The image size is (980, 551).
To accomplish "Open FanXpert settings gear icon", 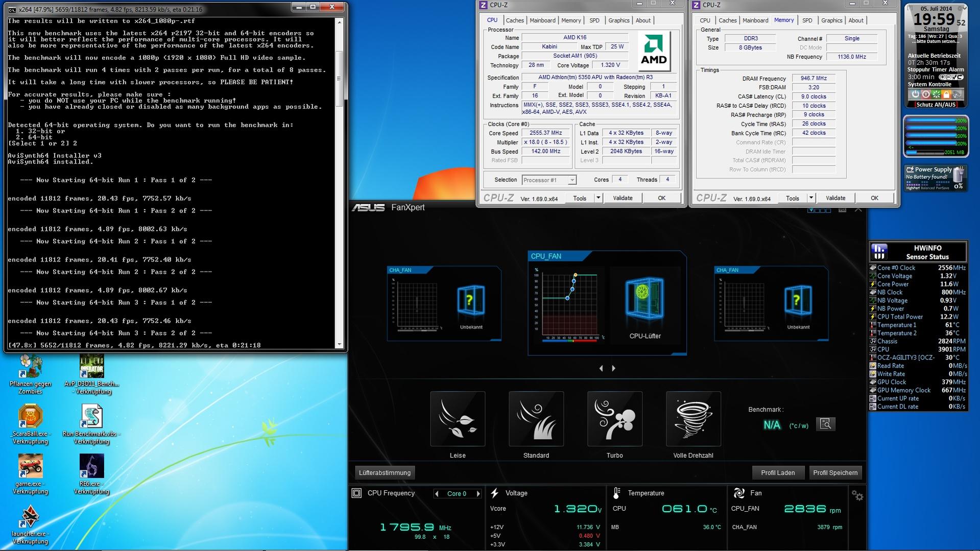I will click(857, 495).
